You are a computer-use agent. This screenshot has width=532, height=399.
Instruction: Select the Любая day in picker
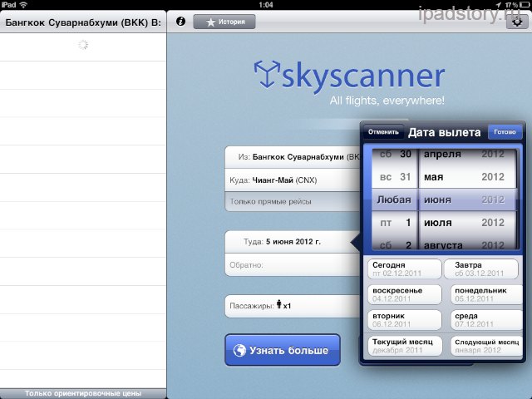(394, 199)
